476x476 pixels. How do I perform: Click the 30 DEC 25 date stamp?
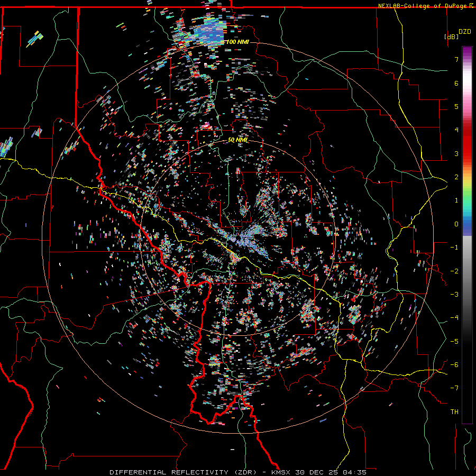(317, 472)
